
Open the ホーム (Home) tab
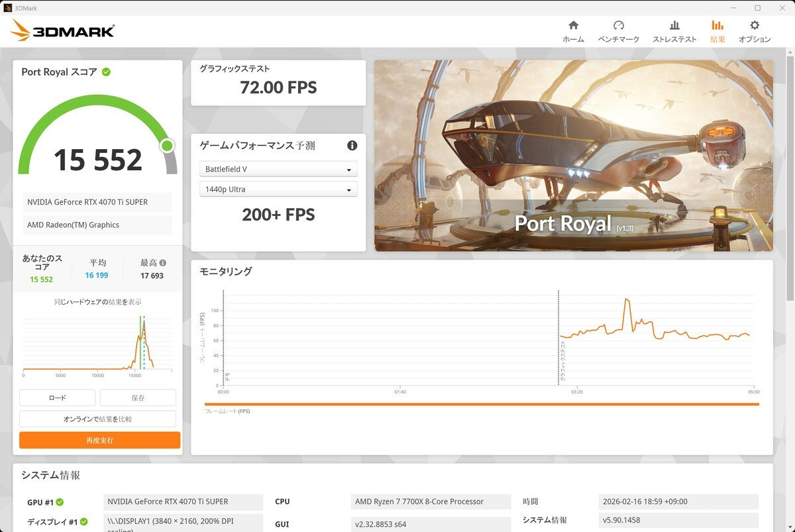click(573, 31)
